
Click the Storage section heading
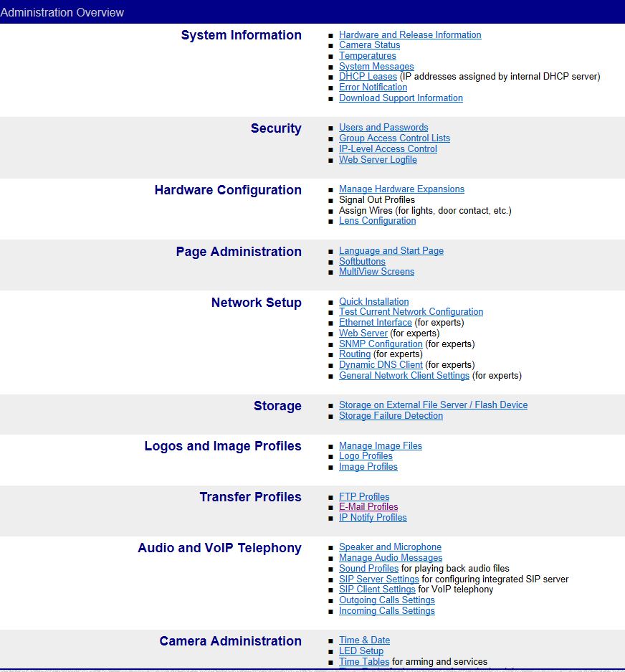277,407
